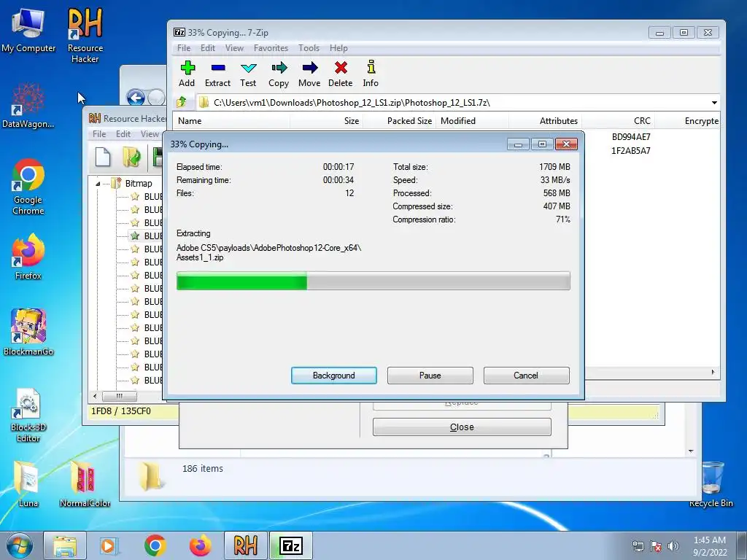Sort 7-Zip list by the Size column
The width and height of the screenshot is (747, 560).
click(x=326, y=121)
